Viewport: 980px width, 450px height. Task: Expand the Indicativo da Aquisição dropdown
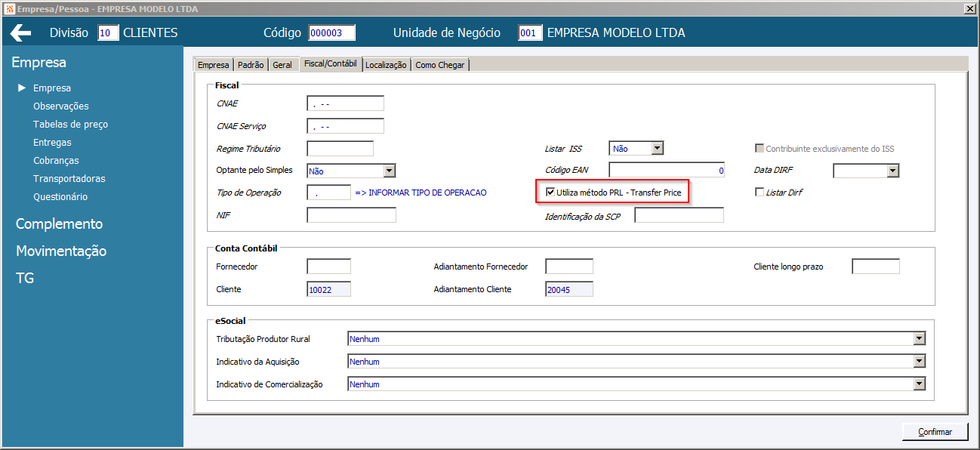pos(919,362)
